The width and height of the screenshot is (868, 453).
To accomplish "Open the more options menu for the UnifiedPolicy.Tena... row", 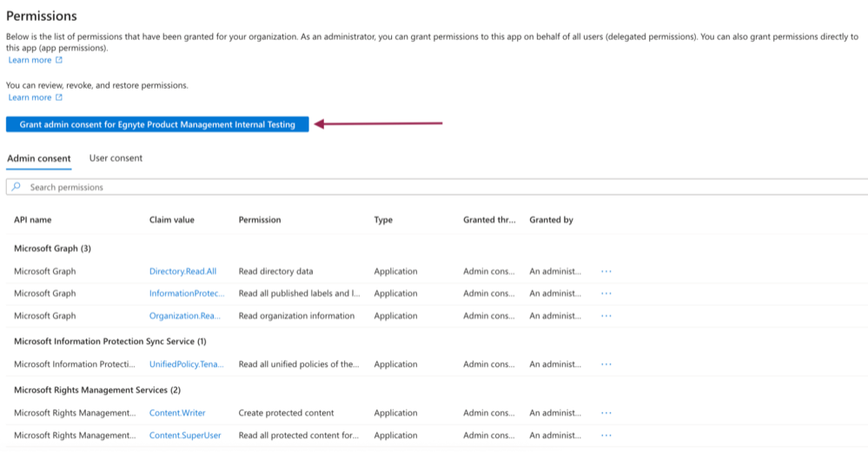I will point(606,364).
